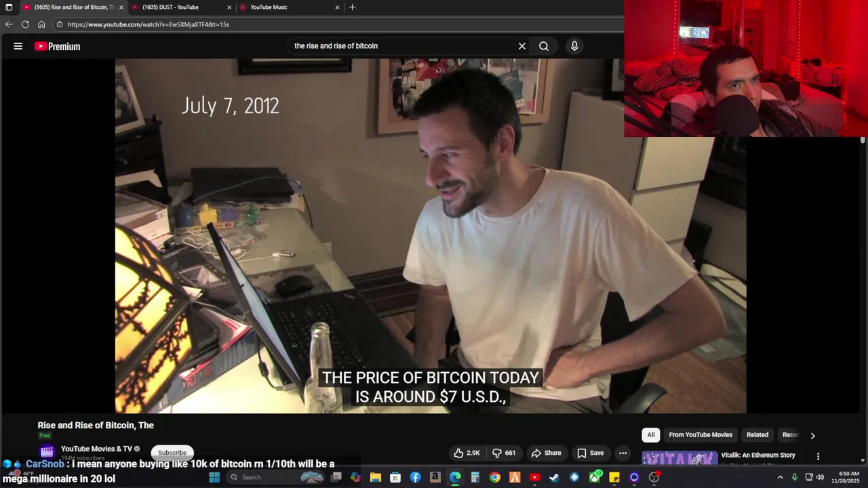Save the video to a playlist
868x488 pixels.
click(x=590, y=453)
